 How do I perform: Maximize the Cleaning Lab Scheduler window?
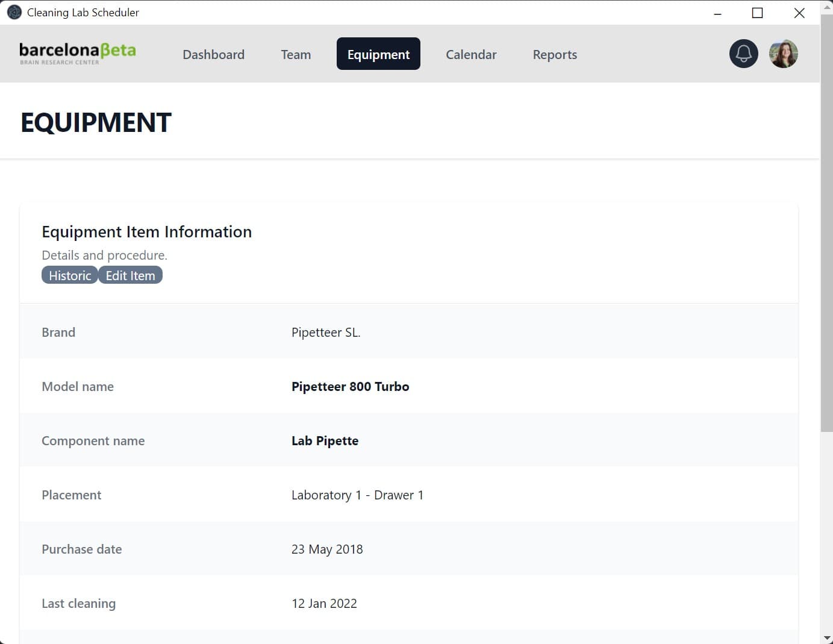coord(758,13)
